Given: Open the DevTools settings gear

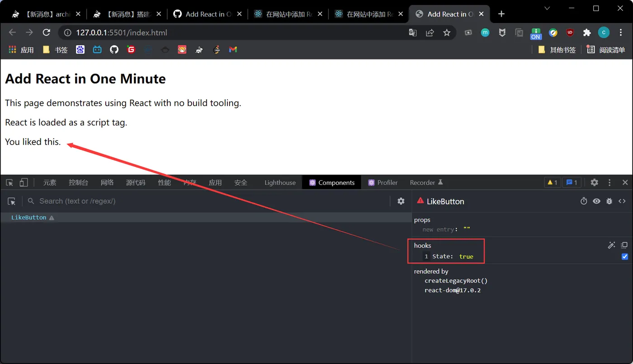Looking at the screenshot, I should [x=594, y=182].
